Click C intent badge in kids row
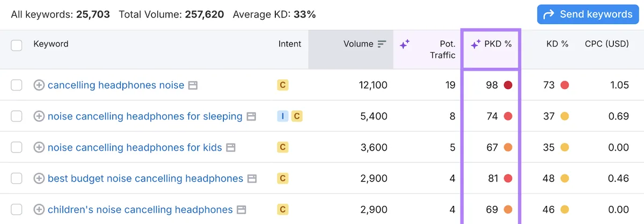This screenshot has height=224, width=644. coord(283,147)
